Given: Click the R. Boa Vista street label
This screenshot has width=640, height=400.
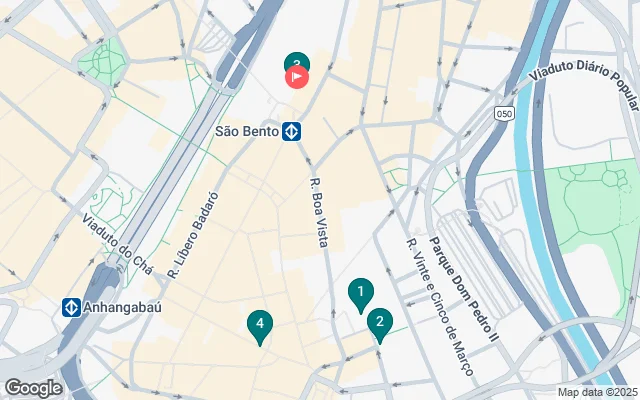Looking at the screenshot, I should coord(319,213).
